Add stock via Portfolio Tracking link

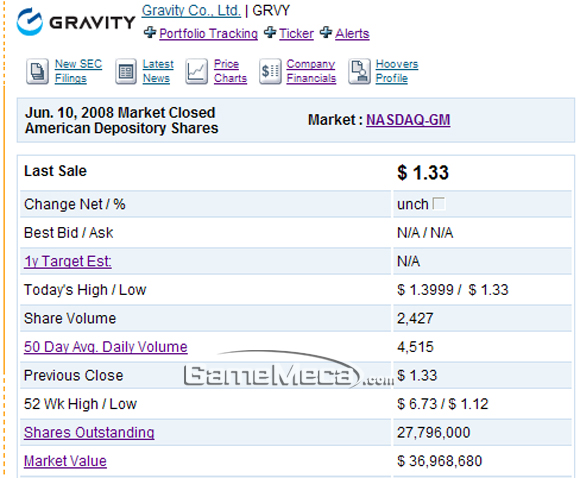209,34
